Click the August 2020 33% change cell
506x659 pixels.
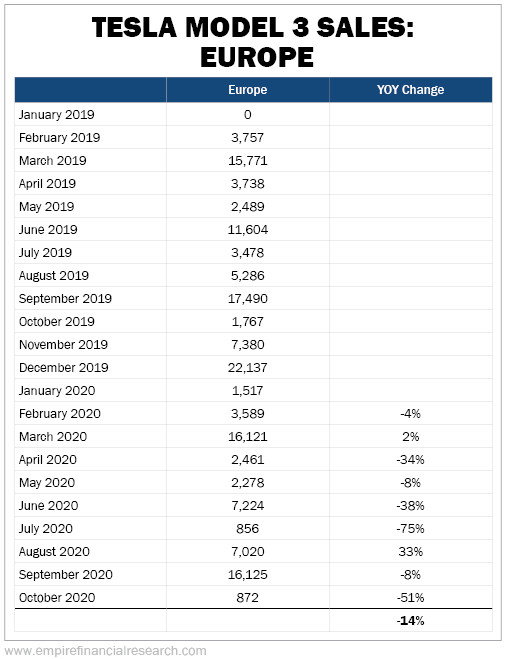[x=410, y=552]
